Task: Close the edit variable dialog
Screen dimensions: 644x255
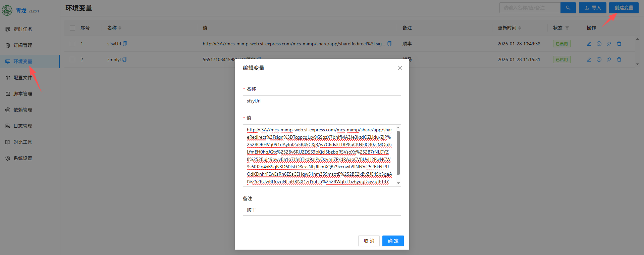Action: pyautogui.click(x=400, y=68)
